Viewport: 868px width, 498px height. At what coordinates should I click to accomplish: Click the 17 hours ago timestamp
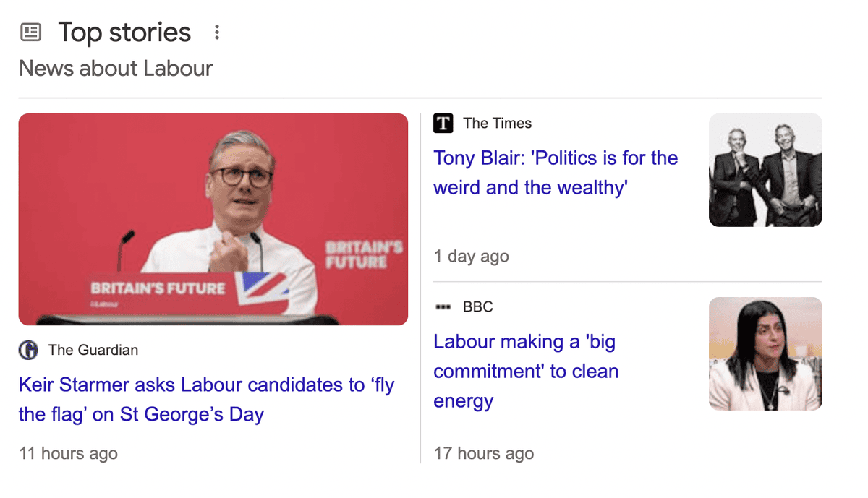click(x=483, y=454)
